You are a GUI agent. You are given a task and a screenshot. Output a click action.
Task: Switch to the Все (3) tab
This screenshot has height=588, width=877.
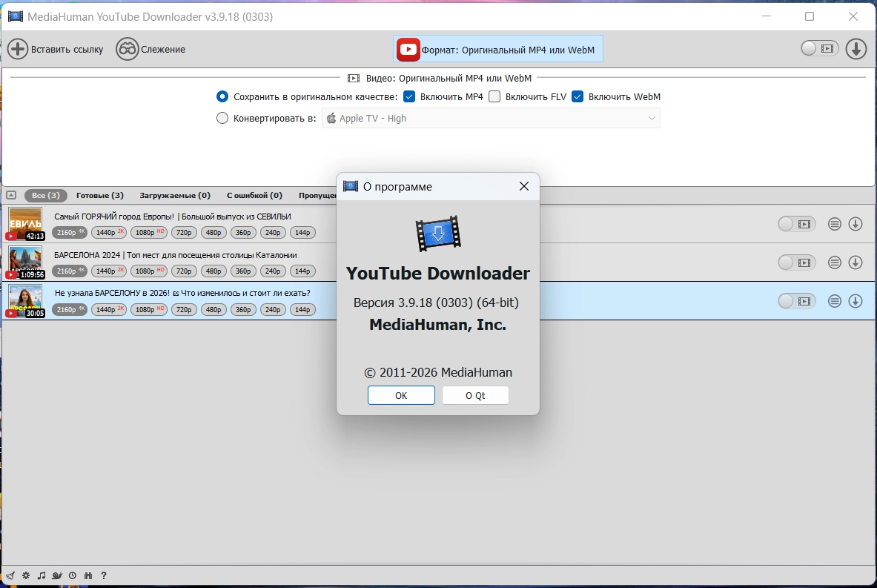tap(46, 195)
